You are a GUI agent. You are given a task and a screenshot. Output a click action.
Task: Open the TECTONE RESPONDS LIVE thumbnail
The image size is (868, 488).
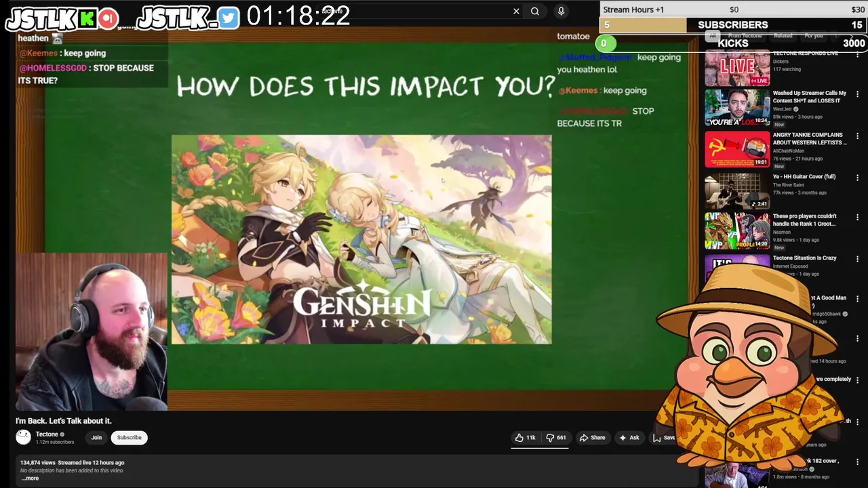[x=737, y=68]
